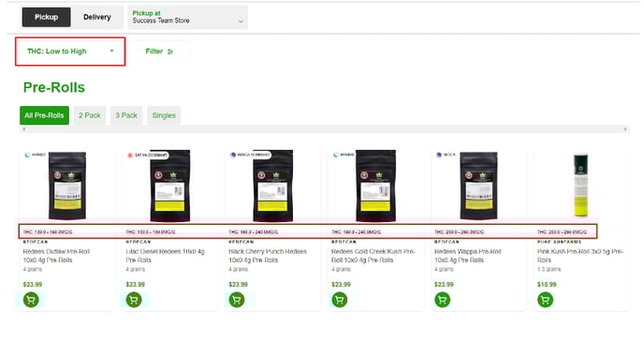Click right arrow of category scrollbar
This screenshot has width=644, height=341.
625,129
